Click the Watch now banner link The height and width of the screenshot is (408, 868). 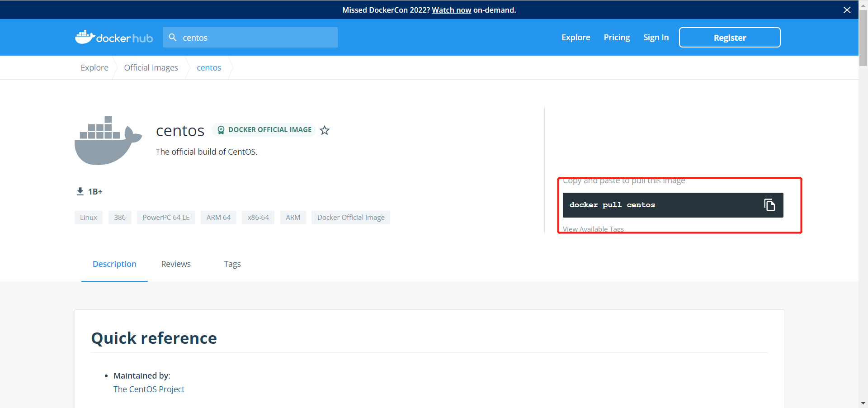click(451, 10)
